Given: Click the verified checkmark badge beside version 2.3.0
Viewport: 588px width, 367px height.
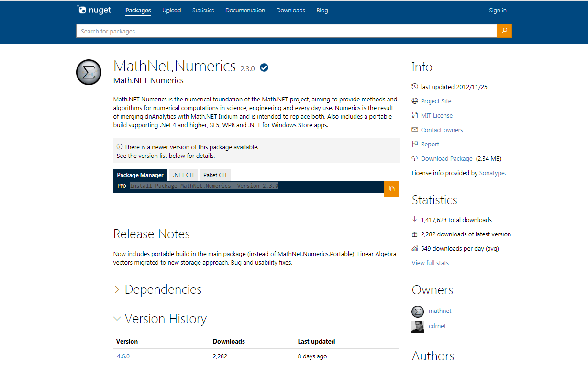Looking at the screenshot, I should (264, 67).
